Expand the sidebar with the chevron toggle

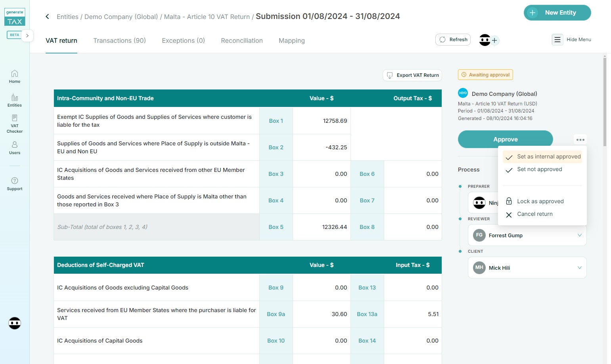(27, 36)
